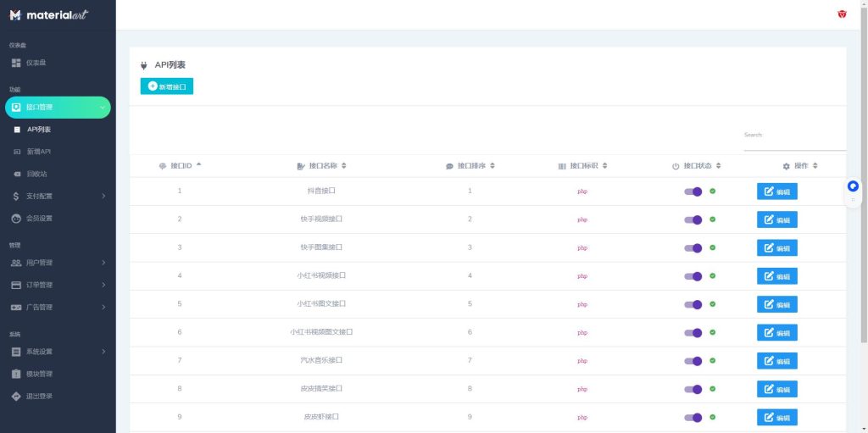Click the 回收站 recycle bin icon
The width and height of the screenshot is (868, 433).
tap(17, 174)
